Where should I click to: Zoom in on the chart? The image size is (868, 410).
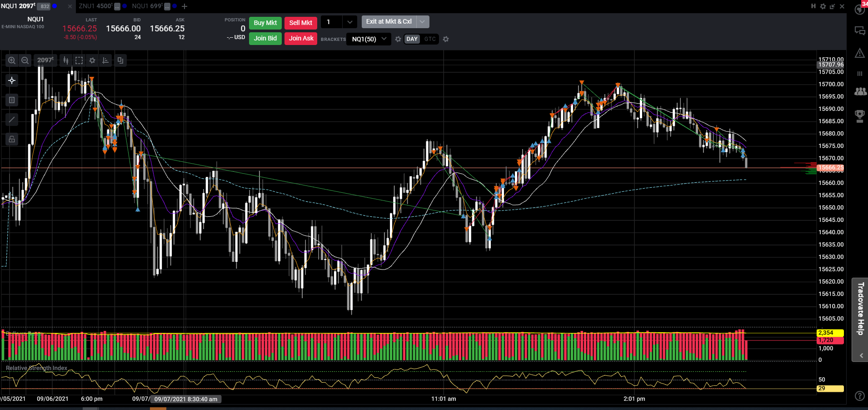click(x=12, y=60)
